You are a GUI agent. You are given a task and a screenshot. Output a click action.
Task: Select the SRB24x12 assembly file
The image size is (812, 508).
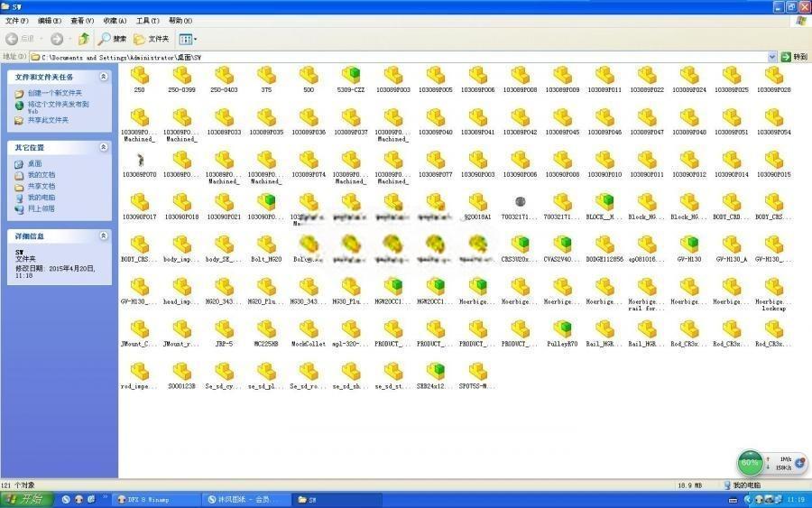click(x=436, y=373)
